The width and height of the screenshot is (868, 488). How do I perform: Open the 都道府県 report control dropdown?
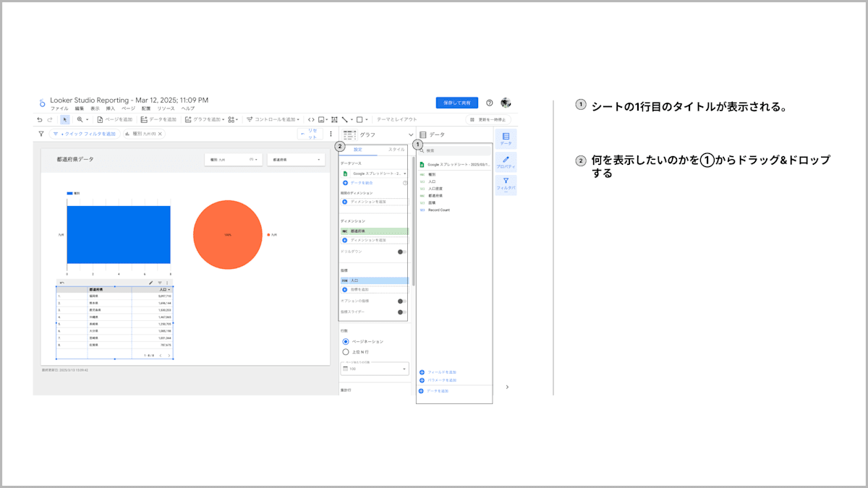(x=297, y=159)
